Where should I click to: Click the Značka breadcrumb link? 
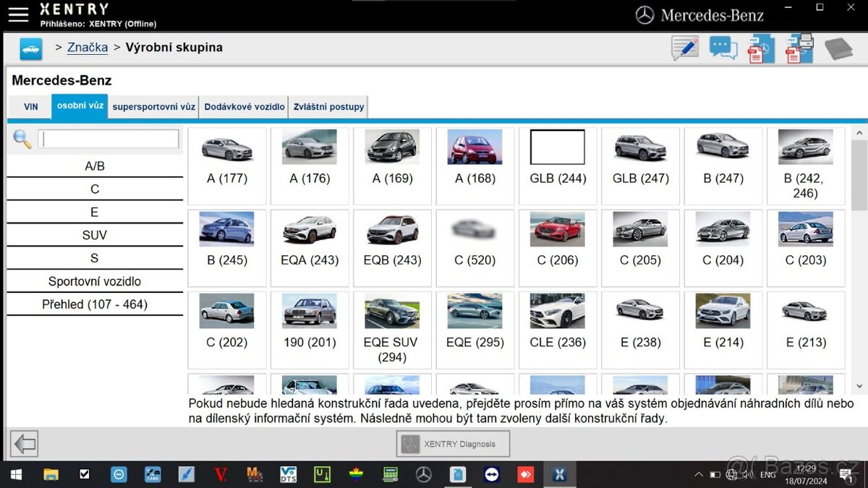click(x=88, y=48)
